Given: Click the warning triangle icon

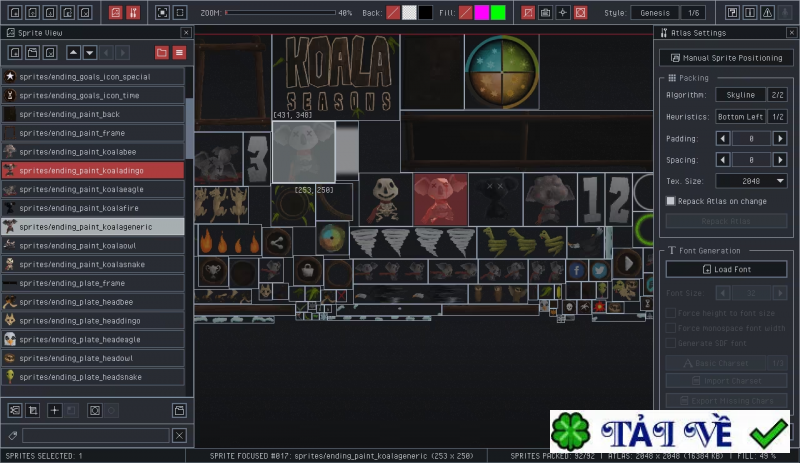Looking at the screenshot, I should click(x=767, y=12).
